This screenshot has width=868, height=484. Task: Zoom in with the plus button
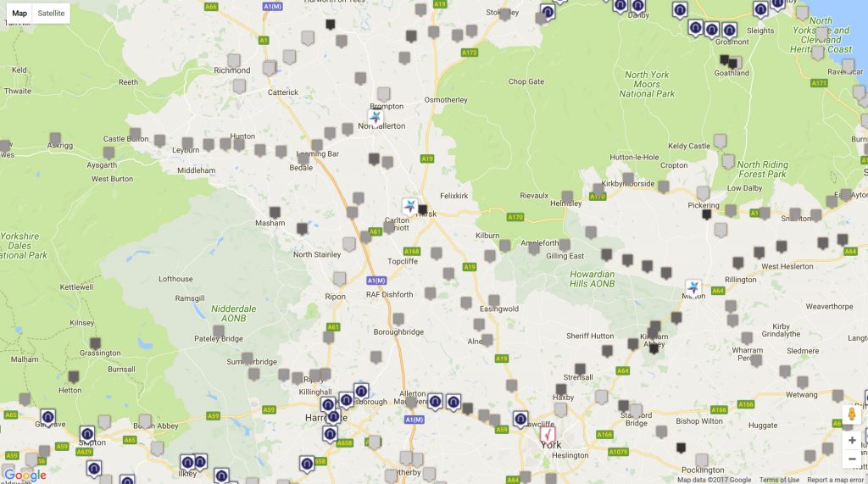coord(852,440)
